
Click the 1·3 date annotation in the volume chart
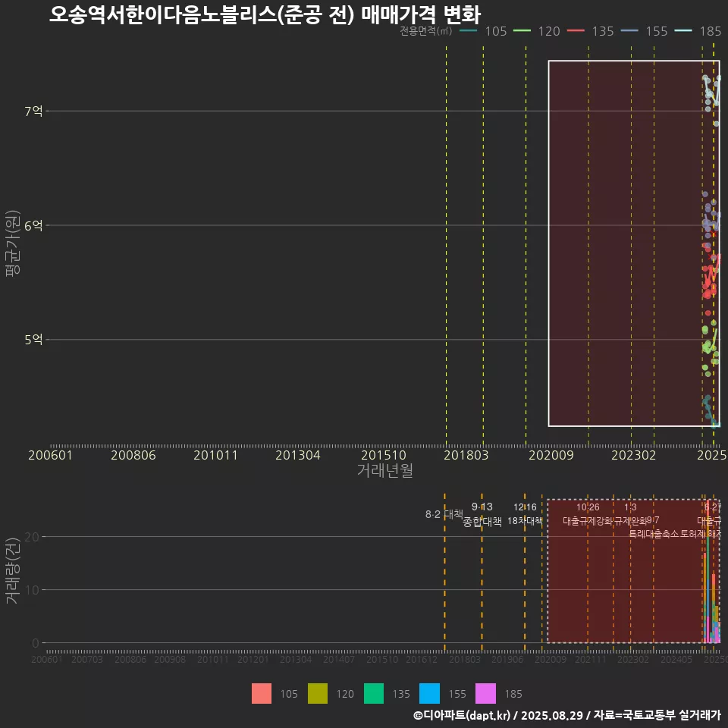tap(630, 507)
